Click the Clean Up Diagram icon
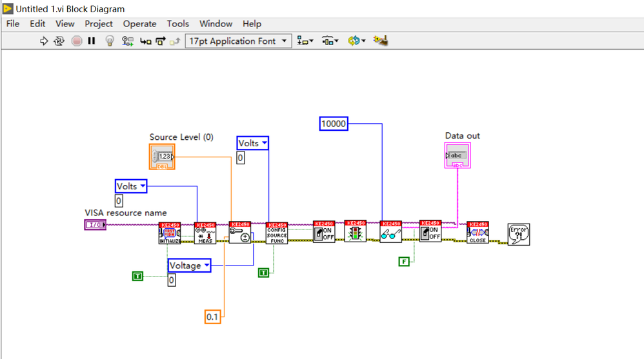644x359 pixels. pyautogui.click(x=381, y=41)
